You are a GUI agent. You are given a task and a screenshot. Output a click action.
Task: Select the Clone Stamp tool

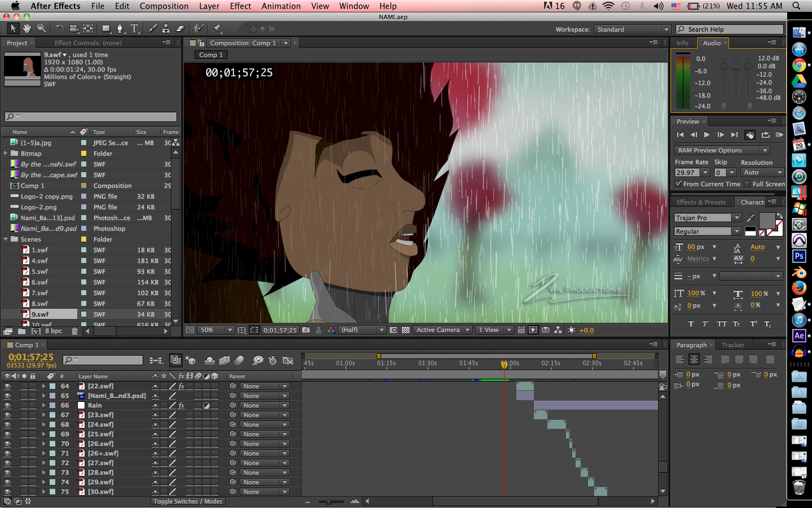tap(166, 28)
